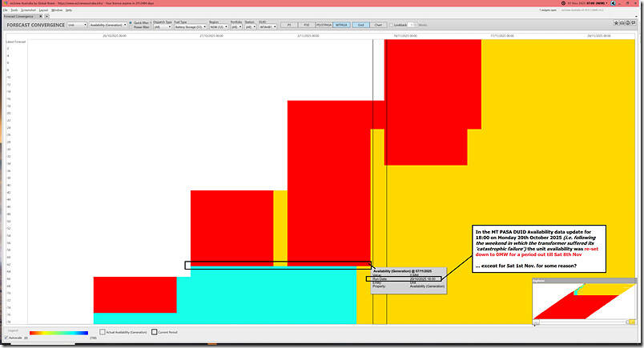644x348 pixels.
Task: Toggle the Autoscale checkbox
Action: pos(7,338)
